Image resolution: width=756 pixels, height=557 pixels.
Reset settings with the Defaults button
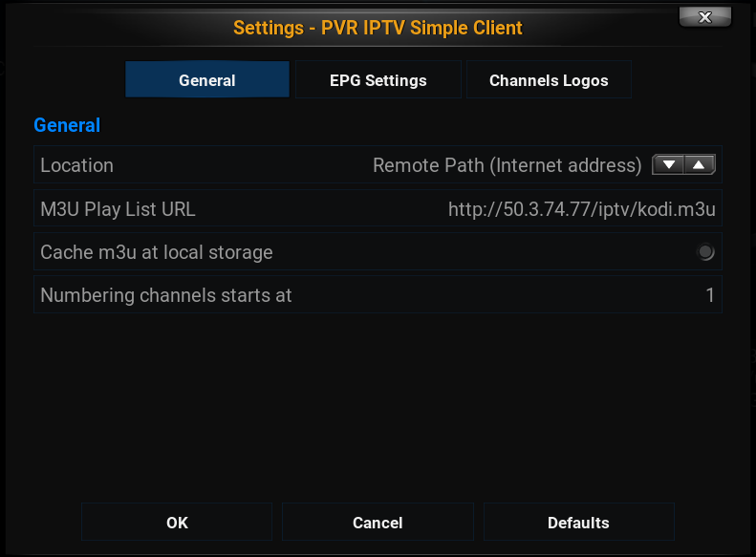tap(578, 523)
